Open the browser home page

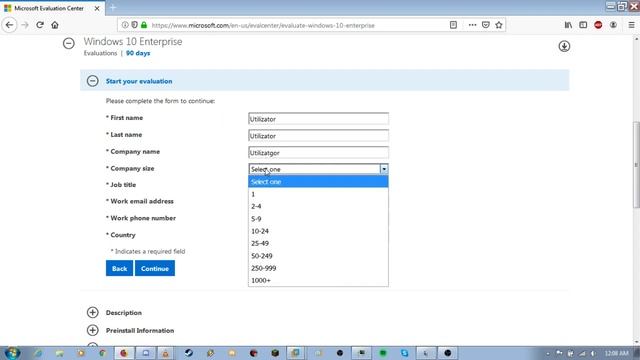[55, 25]
